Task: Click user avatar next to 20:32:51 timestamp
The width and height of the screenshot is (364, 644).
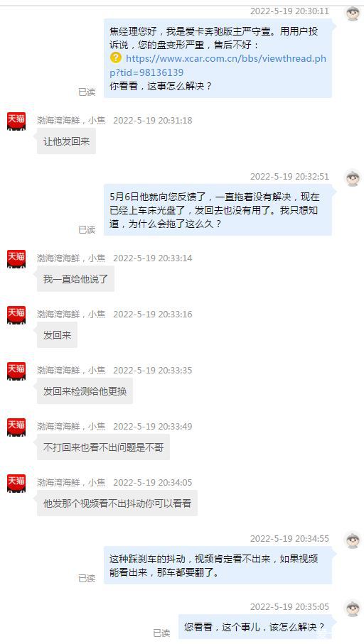Action: [x=353, y=178]
